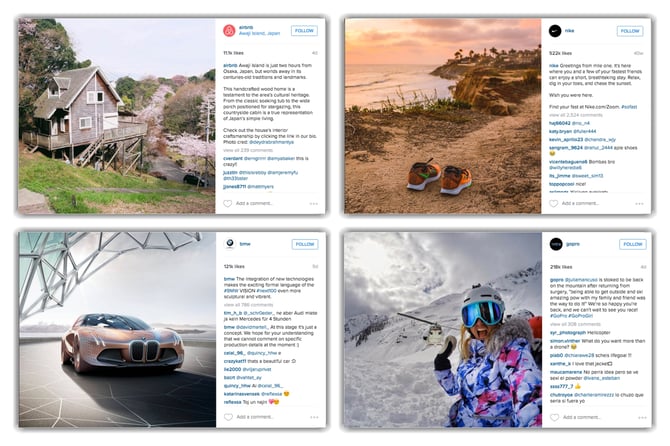Open the GoPro profile avatar icon
670x446 pixels.
(x=556, y=244)
